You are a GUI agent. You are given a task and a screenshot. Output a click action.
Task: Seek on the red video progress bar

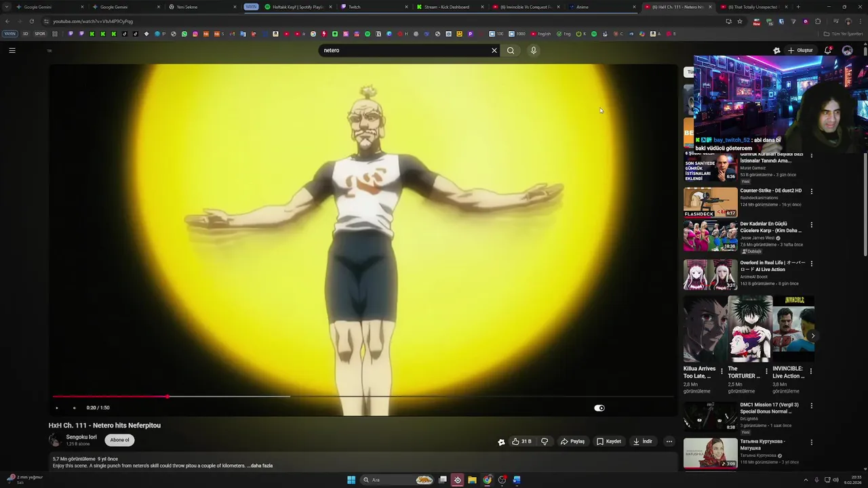point(363,396)
